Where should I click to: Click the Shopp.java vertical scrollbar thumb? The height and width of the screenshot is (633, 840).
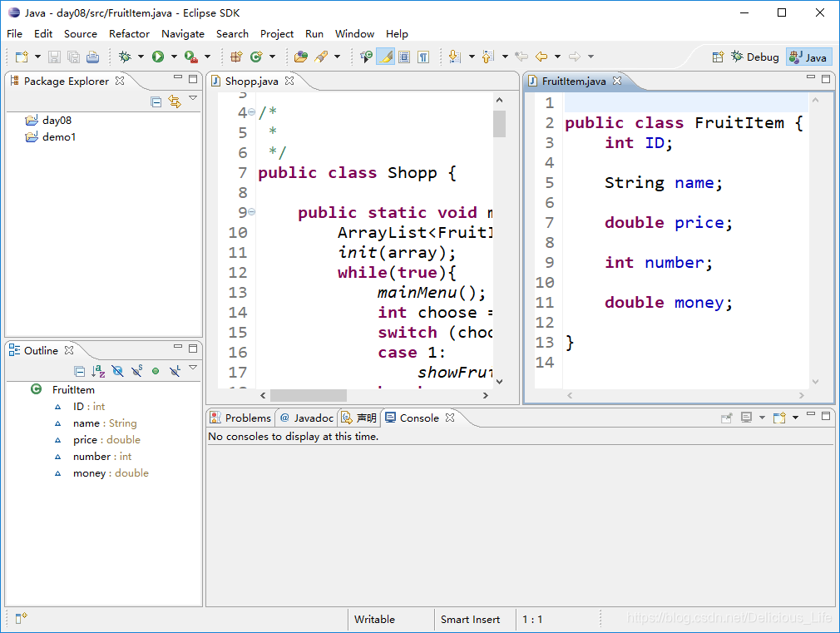point(499,124)
